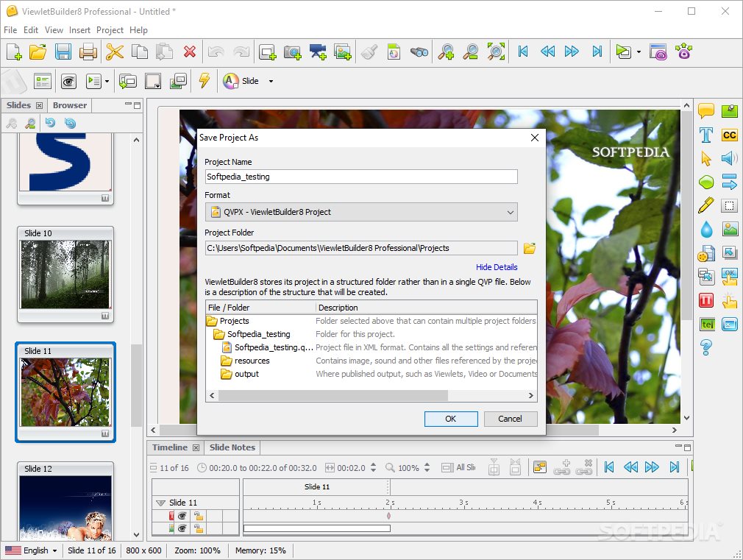This screenshot has width=743, height=560.
Task: Toggle lock of second timeline layer
Action: [x=199, y=528]
